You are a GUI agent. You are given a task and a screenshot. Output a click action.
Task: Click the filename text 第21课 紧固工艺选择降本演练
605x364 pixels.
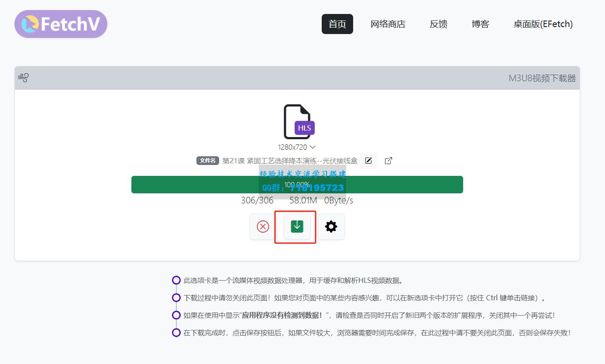(x=290, y=161)
